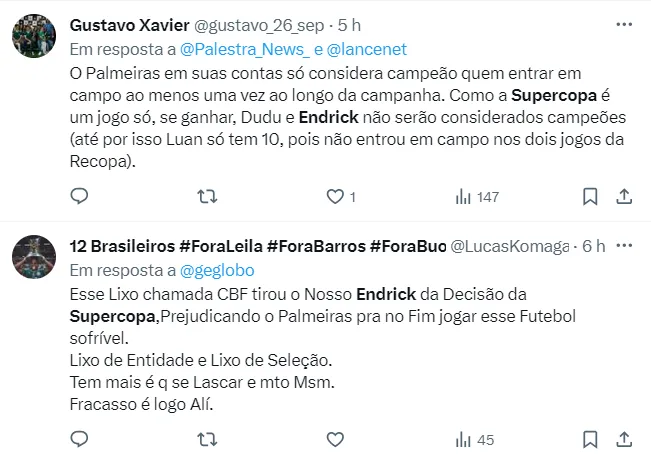The image size is (651, 456).
Task: Reply to 12 Brasileiros tweet
Action: [83, 438]
